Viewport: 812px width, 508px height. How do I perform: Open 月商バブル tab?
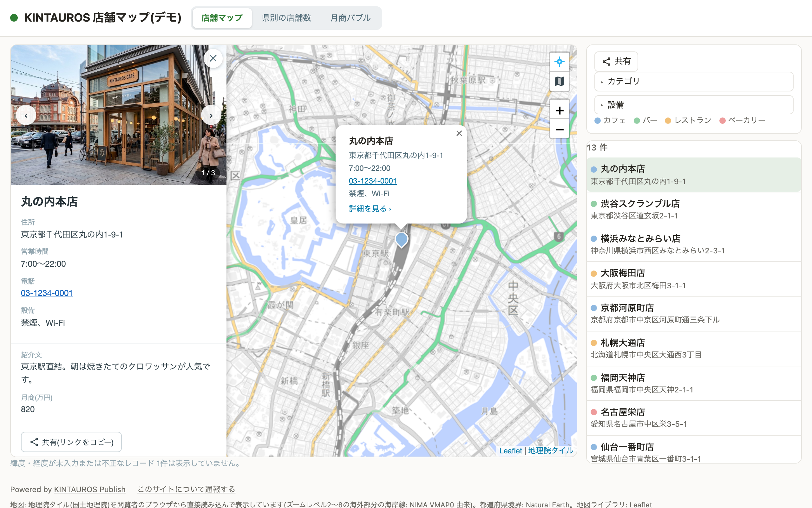(350, 18)
